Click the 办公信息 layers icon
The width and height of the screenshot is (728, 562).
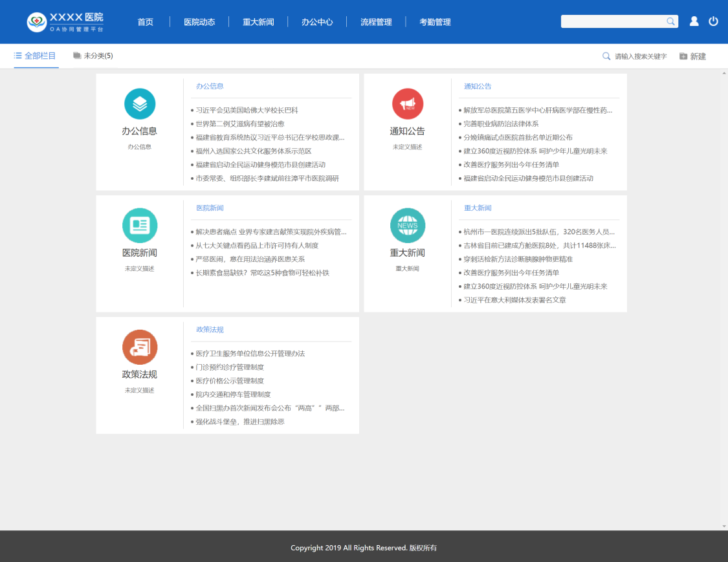(x=140, y=103)
